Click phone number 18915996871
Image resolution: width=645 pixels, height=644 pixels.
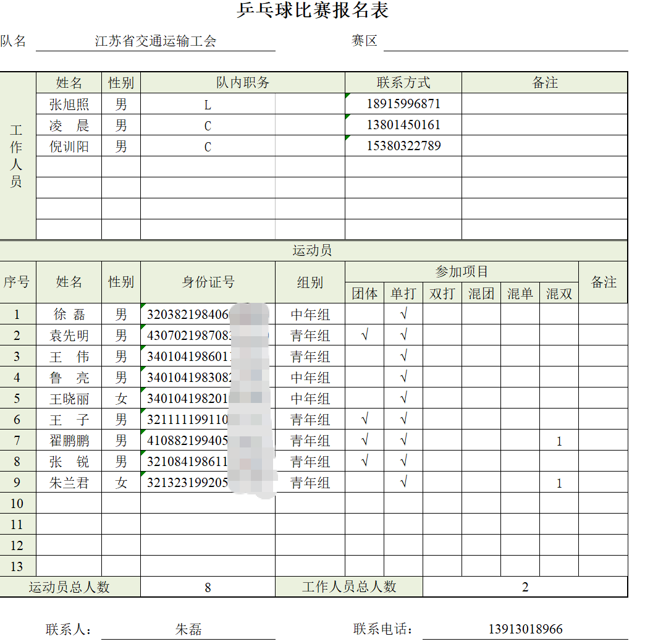(403, 104)
